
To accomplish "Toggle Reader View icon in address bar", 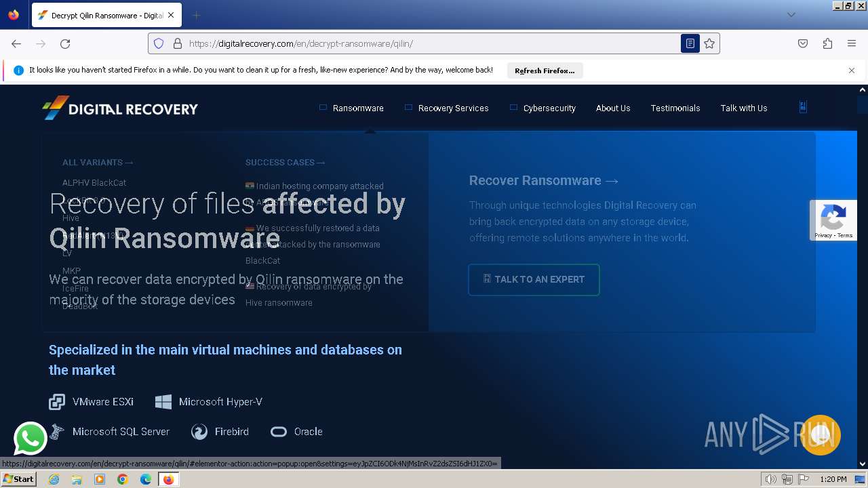I will (x=690, y=43).
